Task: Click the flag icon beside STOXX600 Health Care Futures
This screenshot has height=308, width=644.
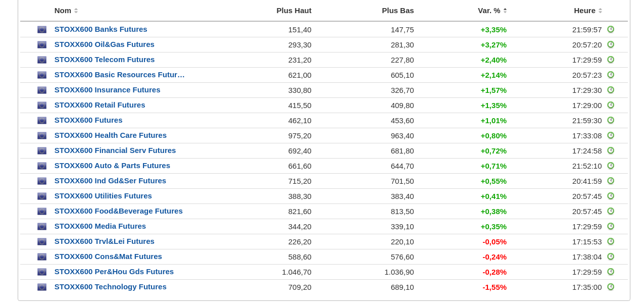Action: tap(42, 136)
